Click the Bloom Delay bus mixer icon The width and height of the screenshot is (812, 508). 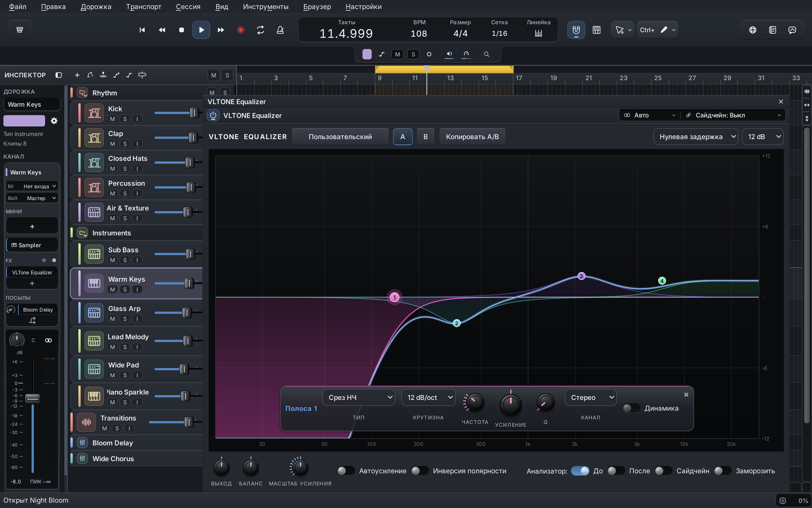(82, 443)
